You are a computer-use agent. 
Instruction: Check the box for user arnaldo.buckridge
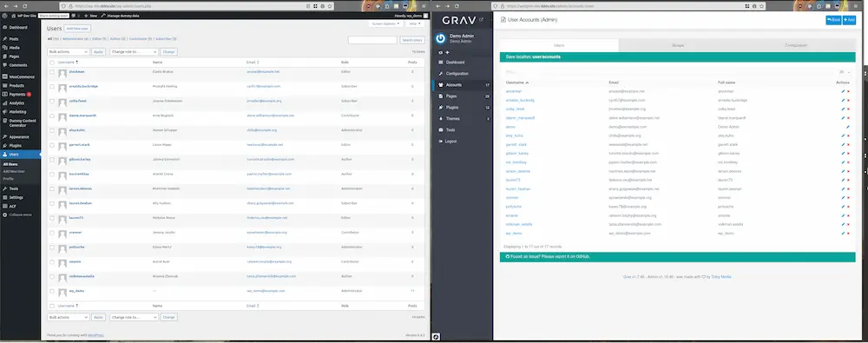(52, 87)
